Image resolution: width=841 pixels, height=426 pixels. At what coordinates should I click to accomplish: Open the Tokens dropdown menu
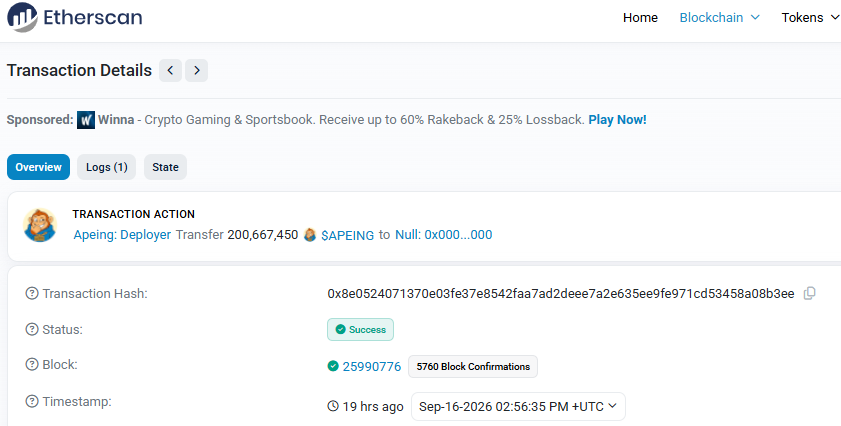pos(810,17)
